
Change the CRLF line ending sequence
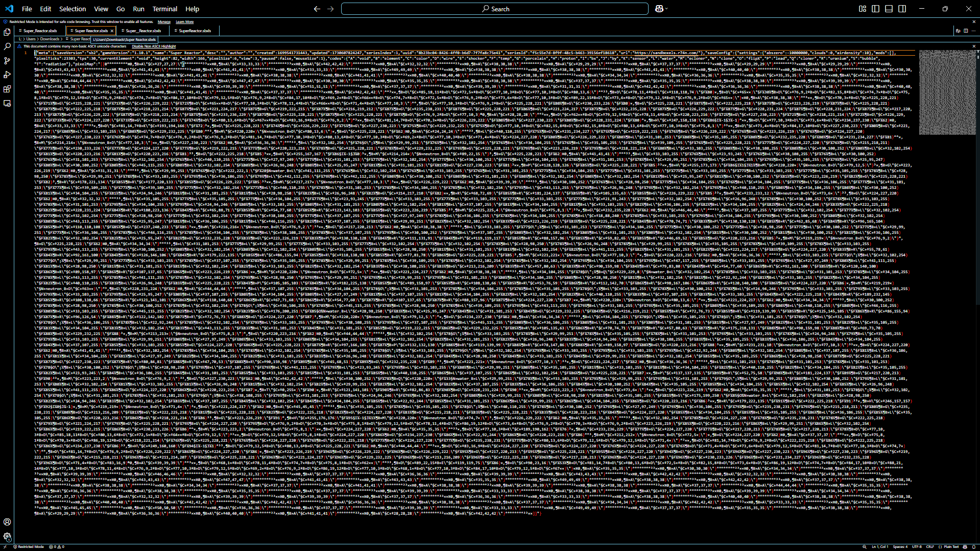click(930, 547)
